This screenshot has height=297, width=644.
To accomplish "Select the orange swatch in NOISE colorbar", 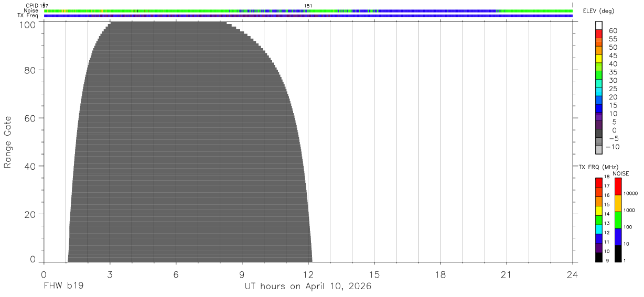I will tap(618, 203).
